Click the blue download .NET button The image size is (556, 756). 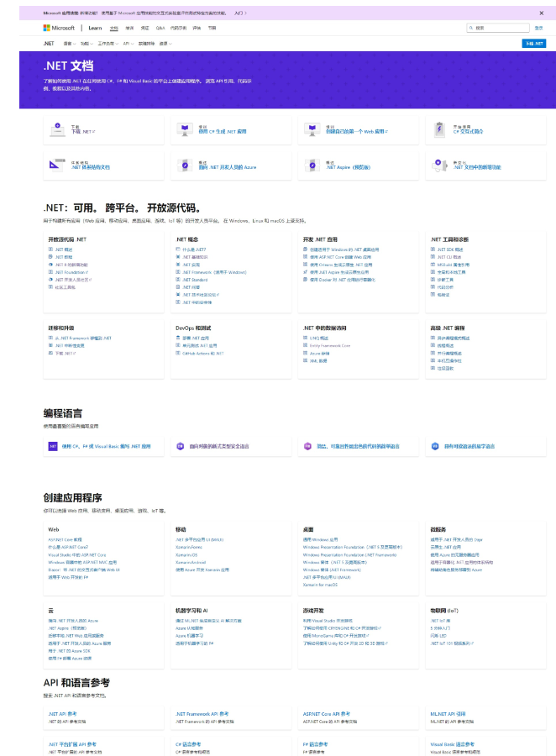[534, 44]
